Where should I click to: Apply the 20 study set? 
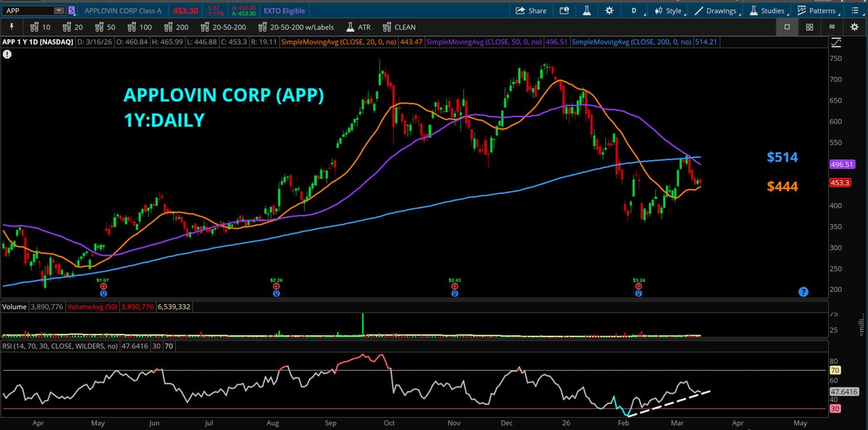coord(73,27)
